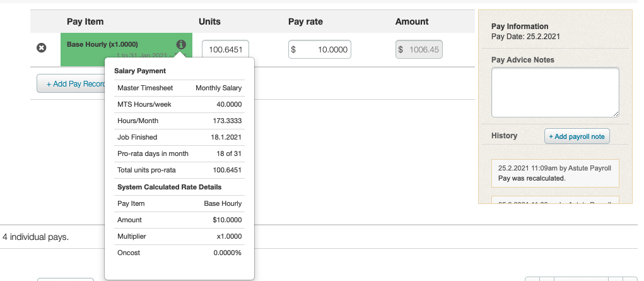Click inside the Pay Advice Notes textbox
644x281 pixels.
point(554,92)
